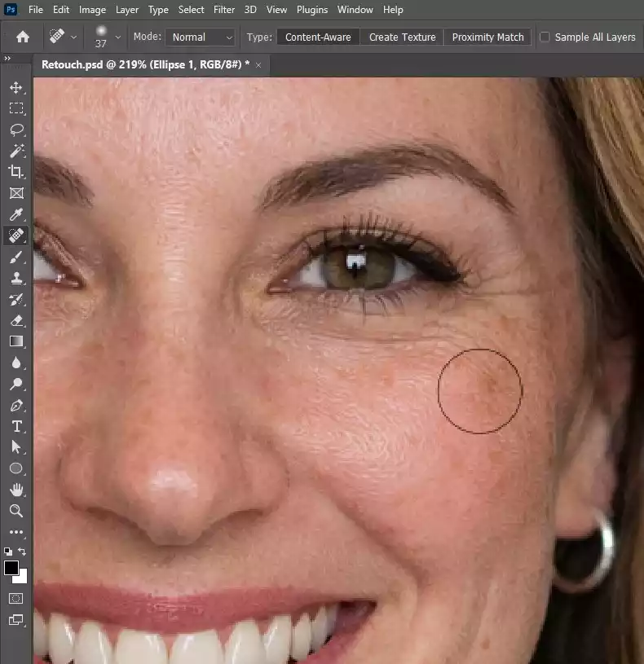This screenshot has width=644, height=664.
Task: Select the Rectangular Marquee tool
Action: (x=16, y=108)
